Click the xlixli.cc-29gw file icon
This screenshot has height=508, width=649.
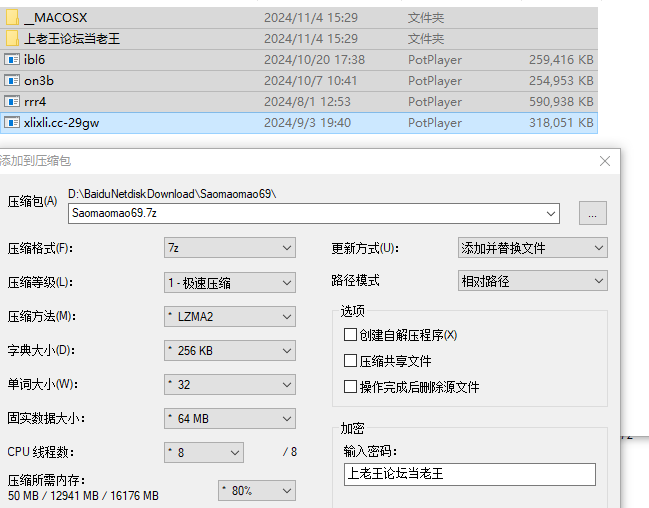click(x=12, y=123)
